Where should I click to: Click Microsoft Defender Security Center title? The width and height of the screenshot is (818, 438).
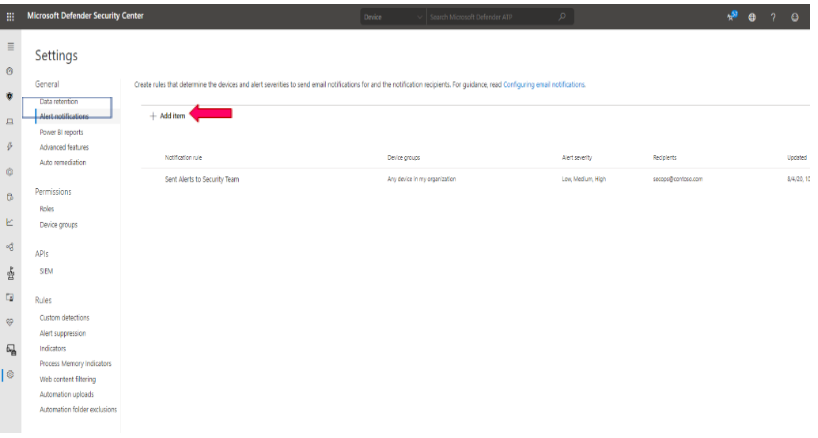(85, 16)
